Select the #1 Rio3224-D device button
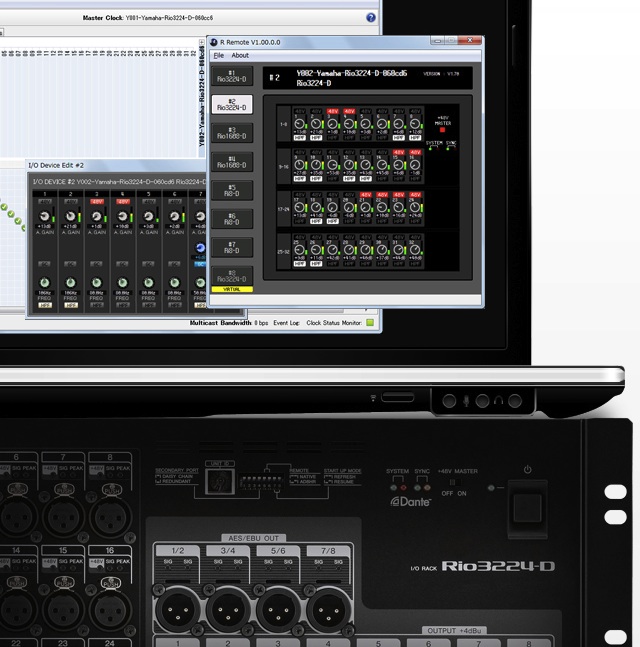This screenshot has height=647, width=640. tap(231, 76)
